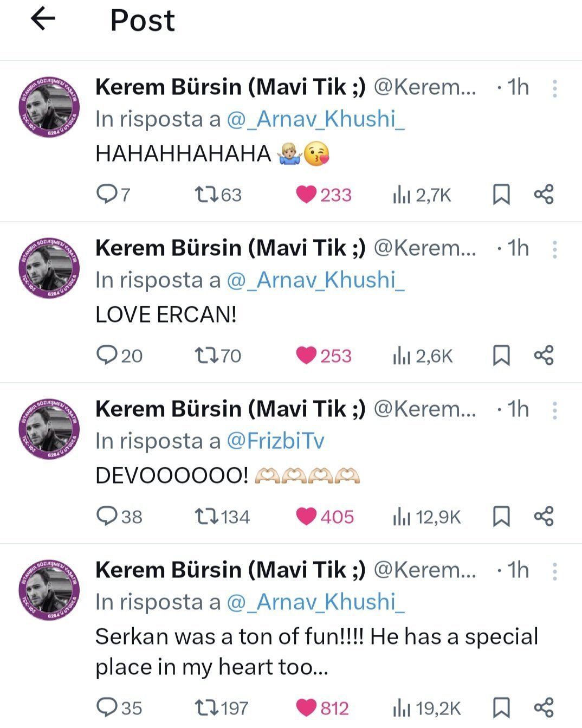Viewport: 582px width, 728px height.
Task: Open view analytics for LOVE ERCAN! tweet
Action: pyautogui.click(x=402, y=356)
